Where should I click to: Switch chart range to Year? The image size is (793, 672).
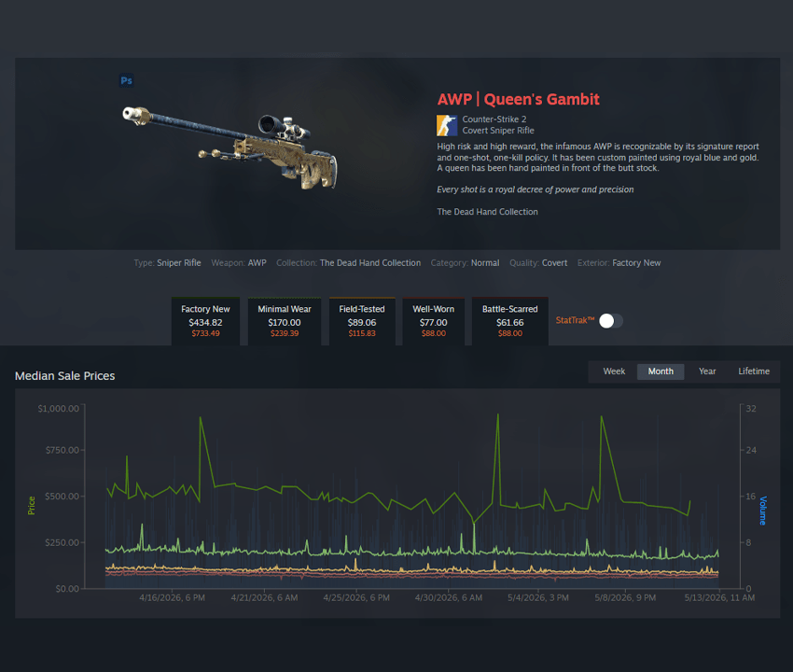[x=707, y=371]
